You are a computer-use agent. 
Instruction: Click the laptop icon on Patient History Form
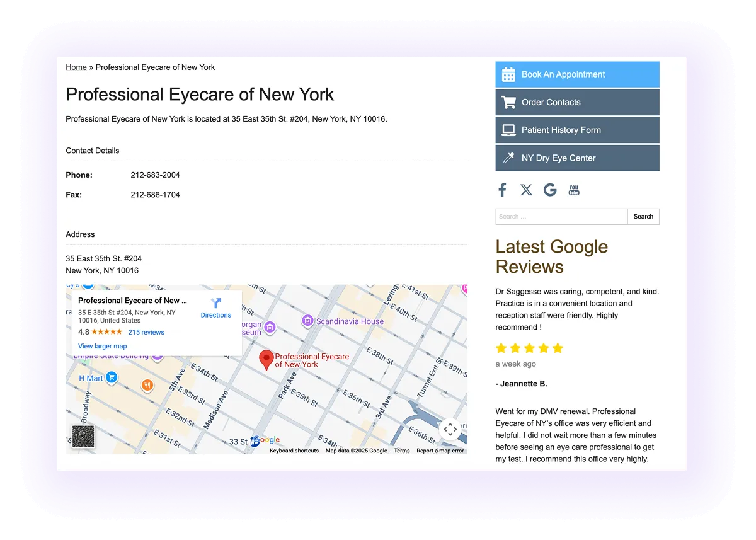point(509,130)
